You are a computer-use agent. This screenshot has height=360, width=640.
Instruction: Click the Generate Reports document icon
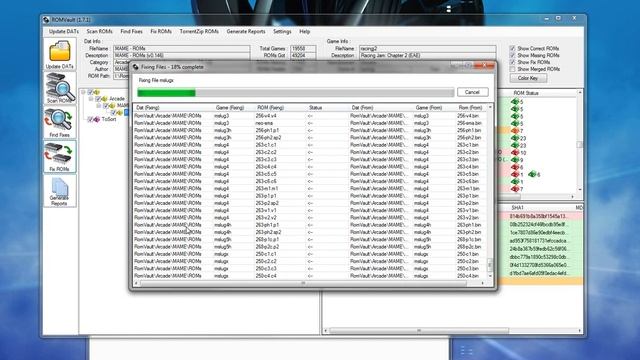pyautogui.click(x=60, y=187)
